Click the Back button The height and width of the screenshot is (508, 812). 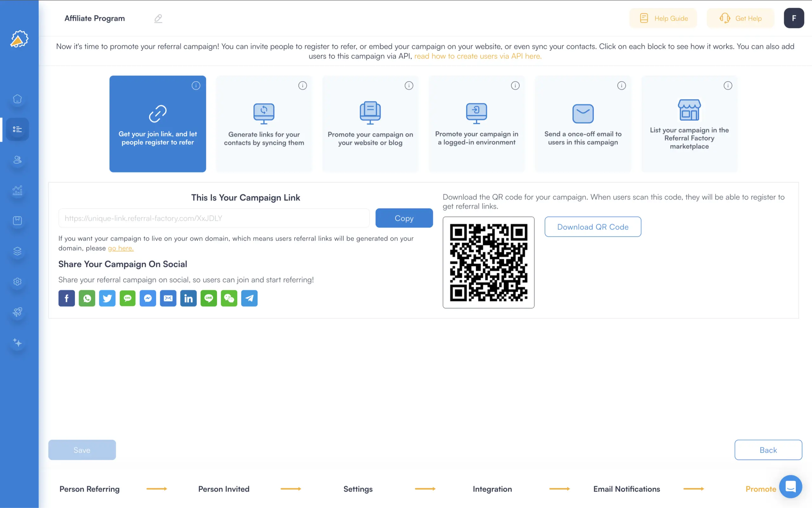768,450
